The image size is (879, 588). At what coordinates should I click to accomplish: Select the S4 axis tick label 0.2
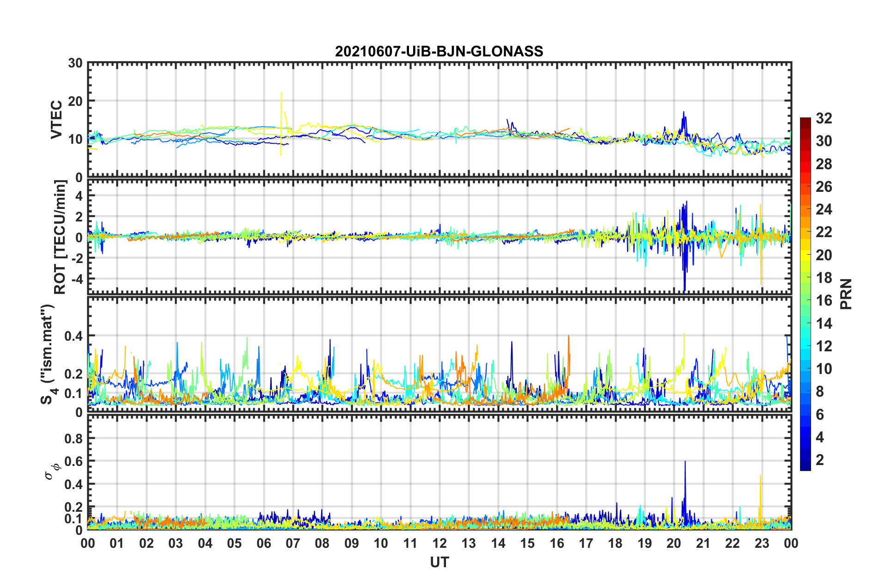73,374
